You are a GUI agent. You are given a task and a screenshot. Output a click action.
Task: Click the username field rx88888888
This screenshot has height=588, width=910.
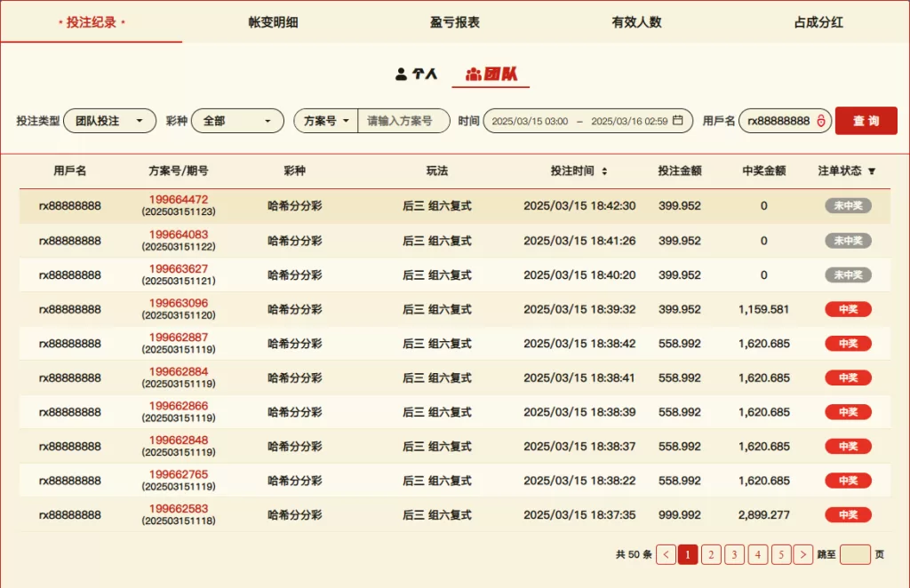pos(786,121)
